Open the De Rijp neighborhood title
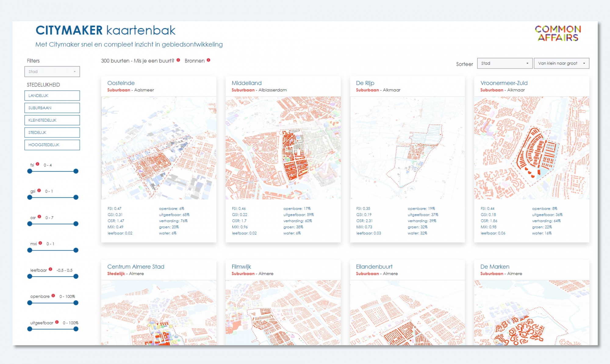 [365, 83]
